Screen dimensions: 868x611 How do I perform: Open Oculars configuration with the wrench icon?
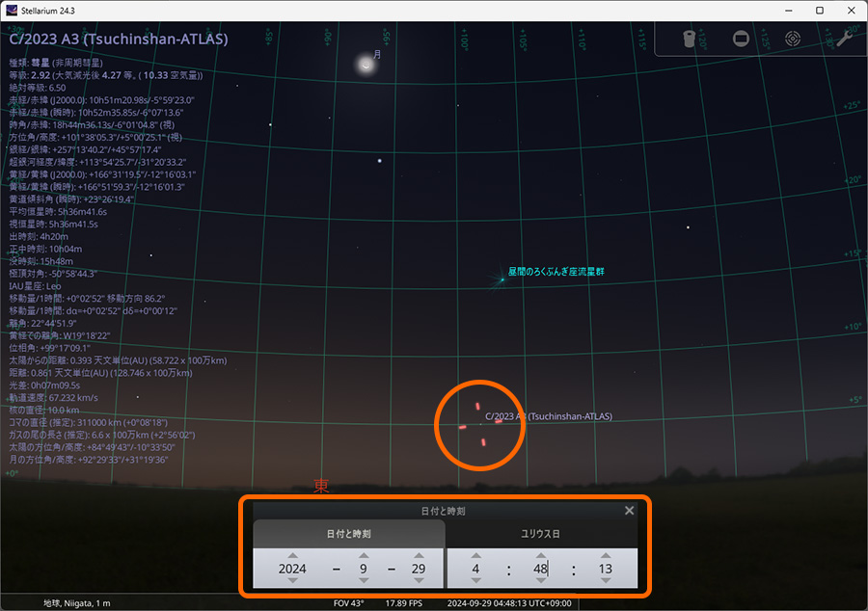click(x=843, y=40)
